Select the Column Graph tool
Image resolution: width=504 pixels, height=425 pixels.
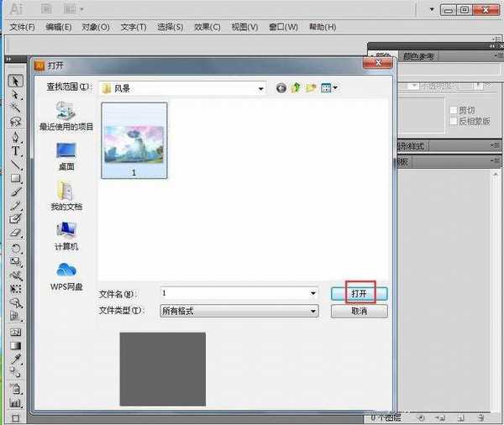pos(15,402)
